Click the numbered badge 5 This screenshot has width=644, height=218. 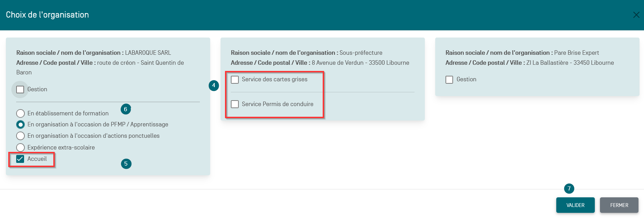[126, 164]
